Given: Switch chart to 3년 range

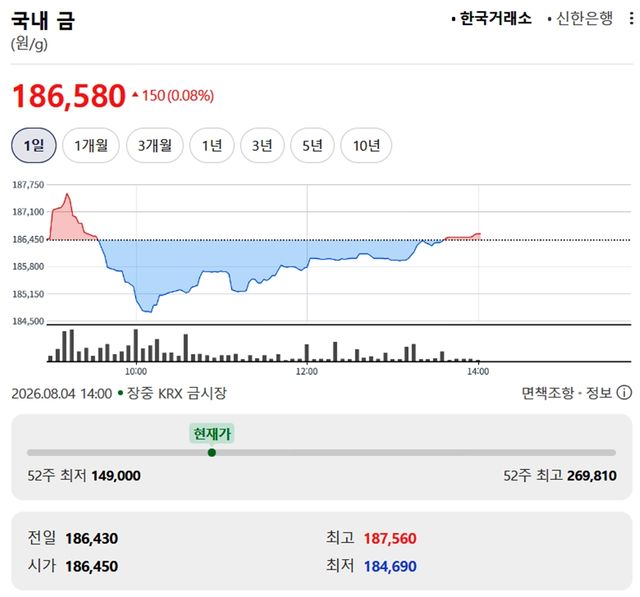Looking at the screenshot, I should click(x=262, y=145).
